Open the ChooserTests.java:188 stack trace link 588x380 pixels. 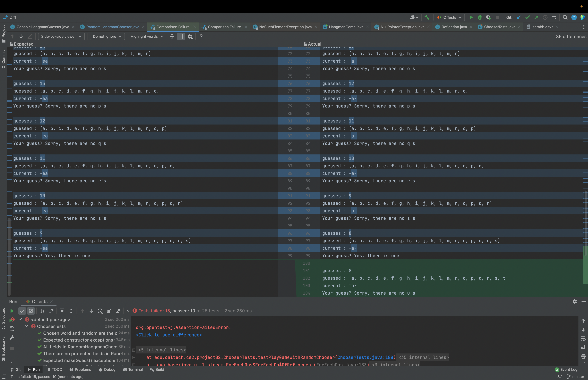point(365,357)
